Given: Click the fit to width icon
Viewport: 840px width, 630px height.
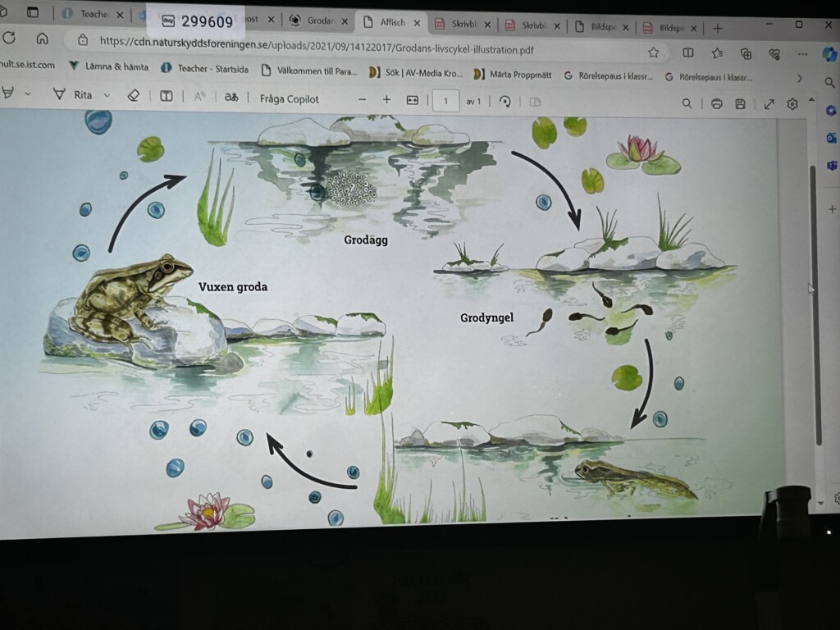Looking at the screenshot, I should tap(412, 101).
